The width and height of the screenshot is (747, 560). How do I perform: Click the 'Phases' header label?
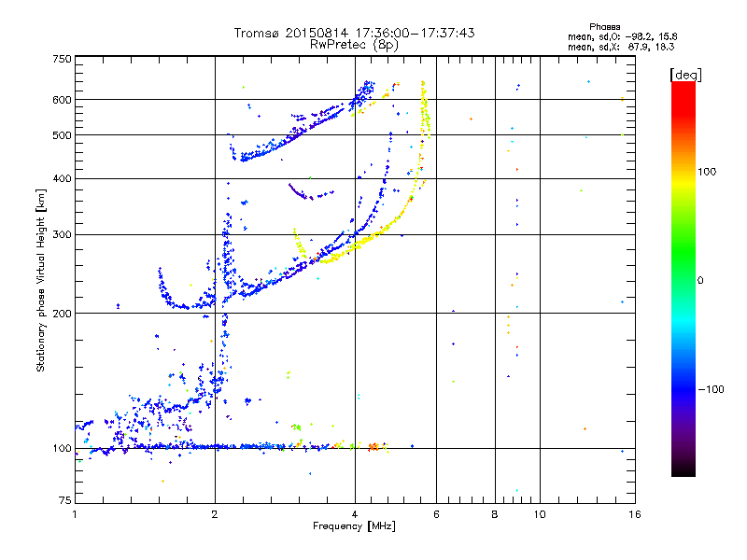604,27
